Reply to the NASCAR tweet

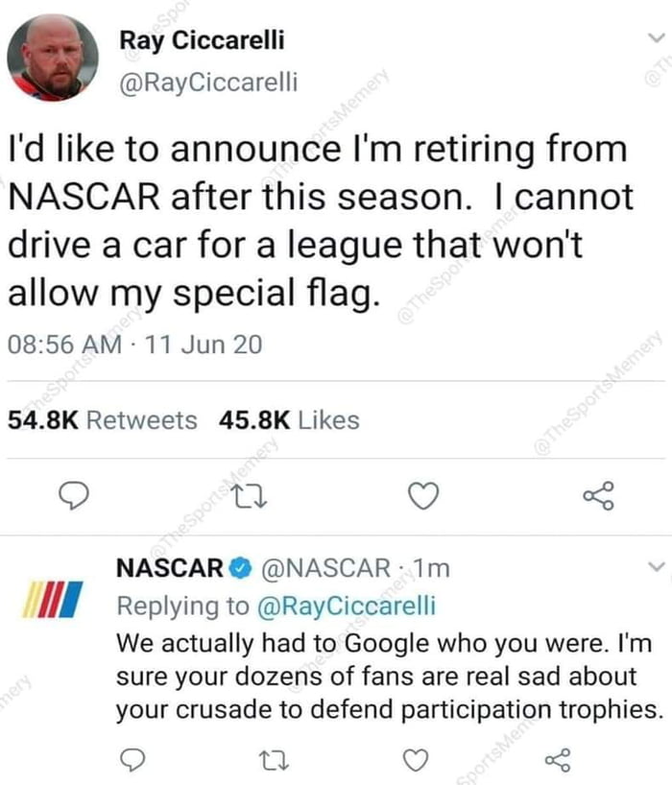tap(133, 760)
